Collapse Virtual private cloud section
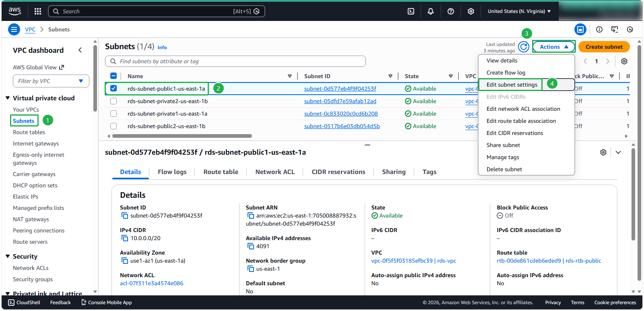Image resolution: width=644 pixels, height=311 pixels. pos(8,98)
